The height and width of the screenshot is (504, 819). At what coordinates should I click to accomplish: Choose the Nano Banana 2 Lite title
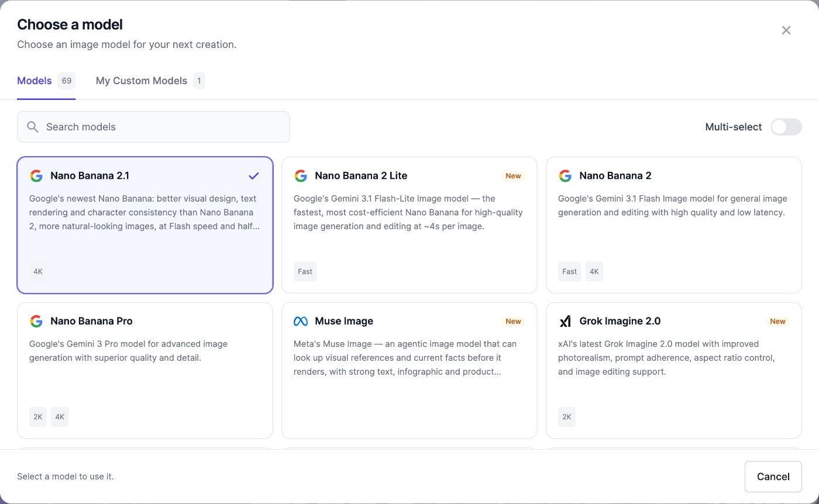361,176
